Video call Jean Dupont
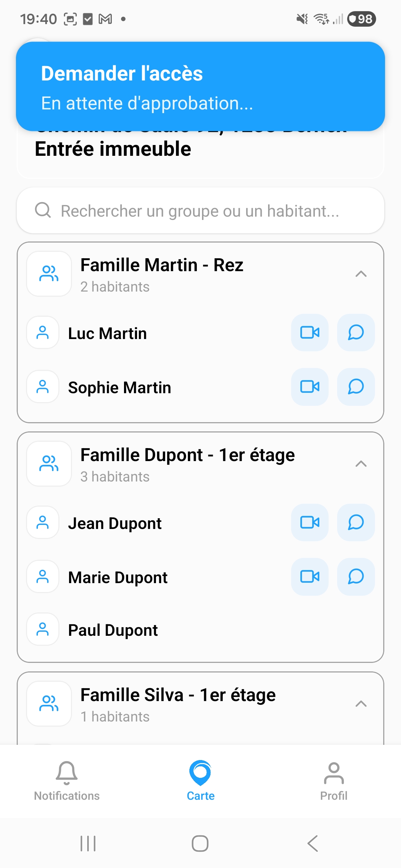The width and height of the screenshot is (401, 868). click(310, 522)
